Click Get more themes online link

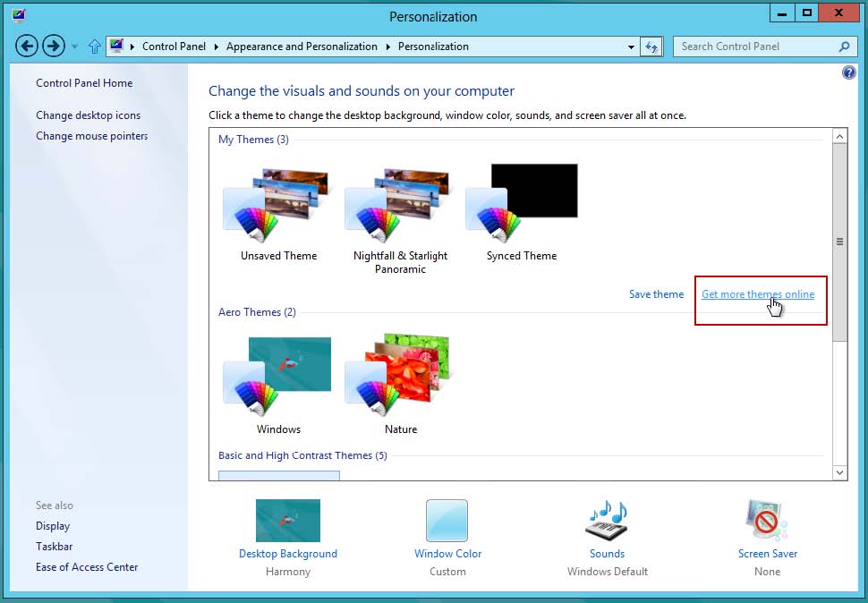pyautogui.click(x=757, y=294)
